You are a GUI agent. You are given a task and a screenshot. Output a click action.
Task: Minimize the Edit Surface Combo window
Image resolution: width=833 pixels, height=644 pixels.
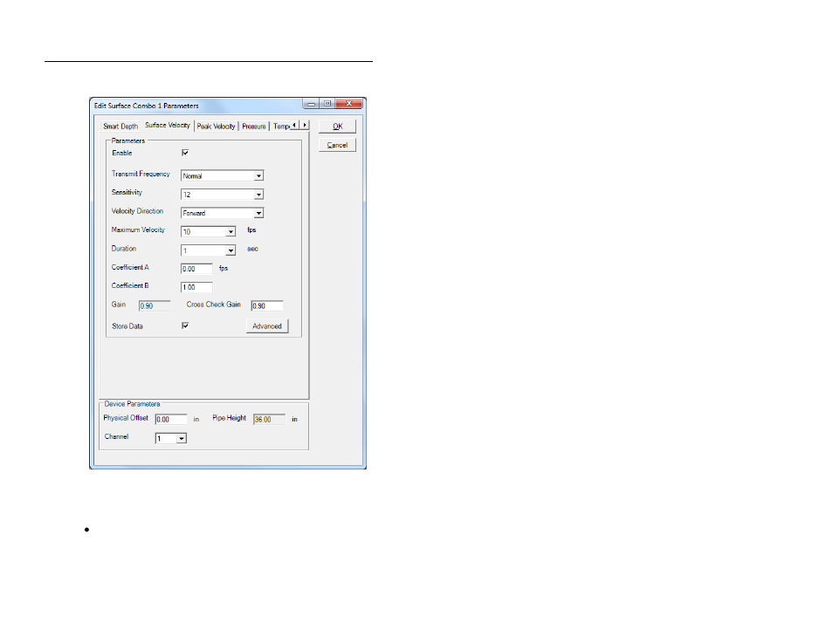(312, 104)
